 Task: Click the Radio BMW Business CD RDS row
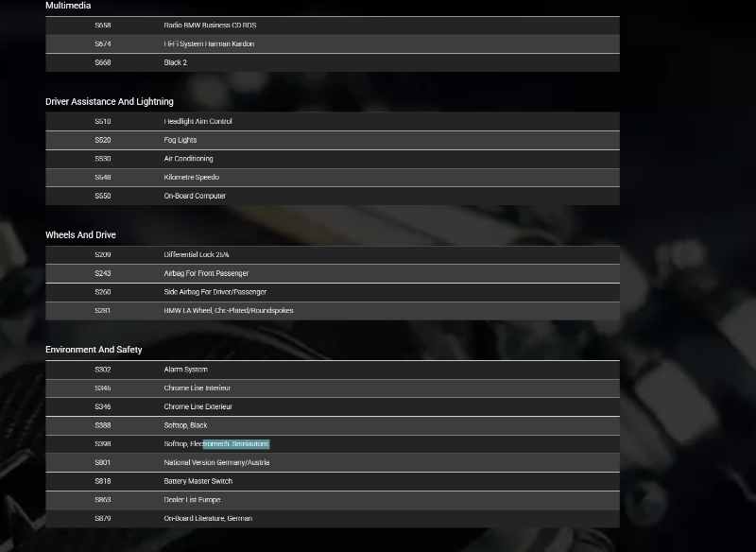pos(210,26)
